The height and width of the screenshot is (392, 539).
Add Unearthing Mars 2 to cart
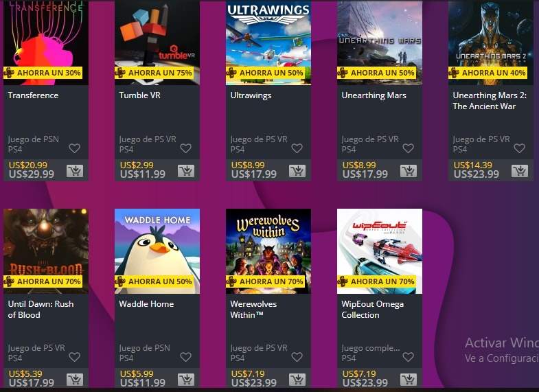point(520,171)
